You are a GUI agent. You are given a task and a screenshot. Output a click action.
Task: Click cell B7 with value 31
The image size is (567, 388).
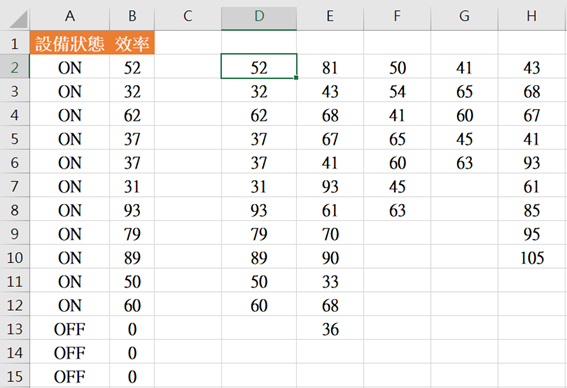pos(132,186)
